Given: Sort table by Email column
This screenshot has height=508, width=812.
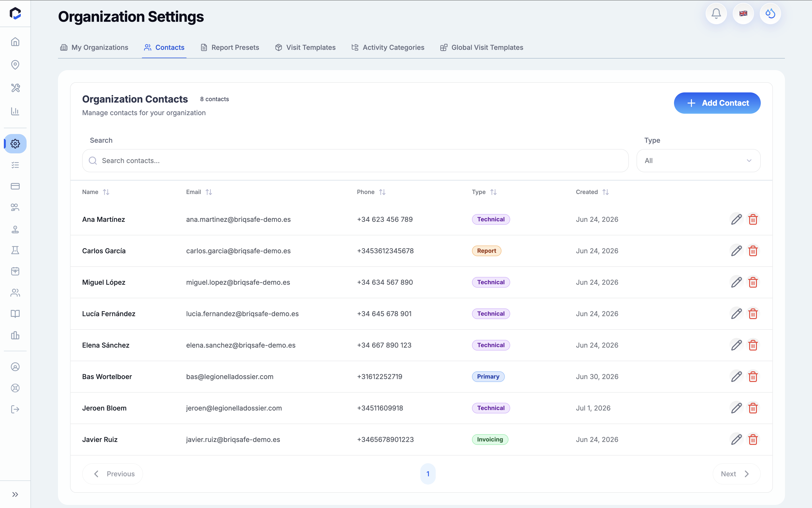Looking at the screenshot, I should [209, 192].
